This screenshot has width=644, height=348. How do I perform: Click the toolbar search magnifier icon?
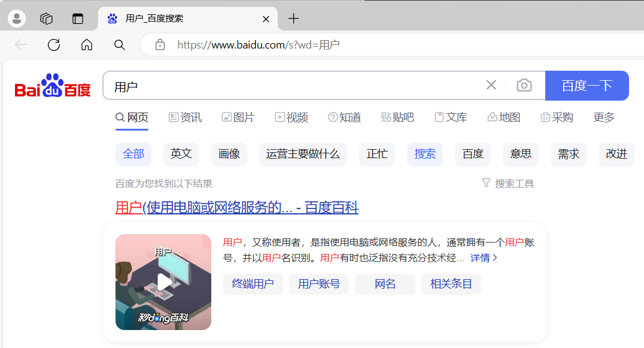tap(120, 45)
